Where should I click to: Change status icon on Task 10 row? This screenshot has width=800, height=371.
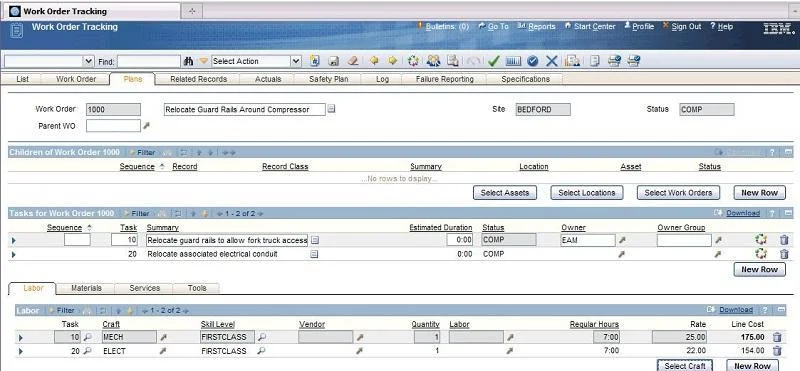[x=761, y=239]
